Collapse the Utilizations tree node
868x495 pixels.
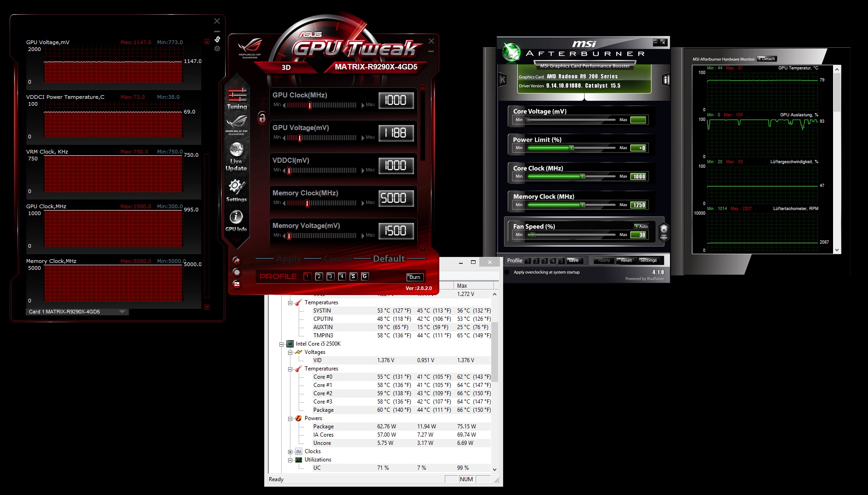pos(290,460)
